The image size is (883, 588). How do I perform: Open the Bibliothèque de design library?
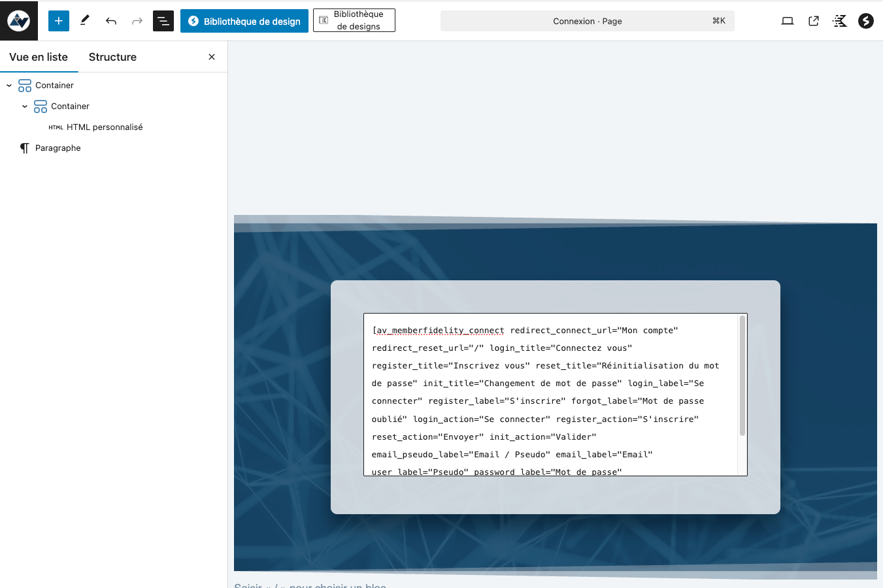(x=244, y=20)
